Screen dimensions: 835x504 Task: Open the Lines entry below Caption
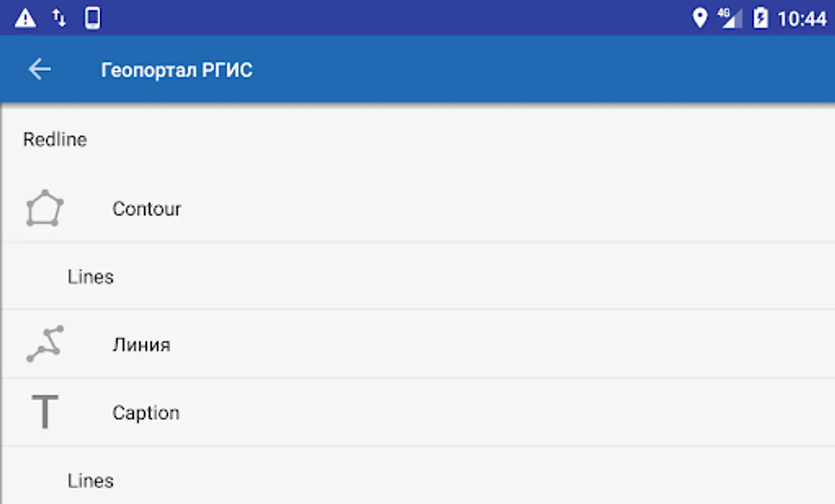tap(91, 480)
